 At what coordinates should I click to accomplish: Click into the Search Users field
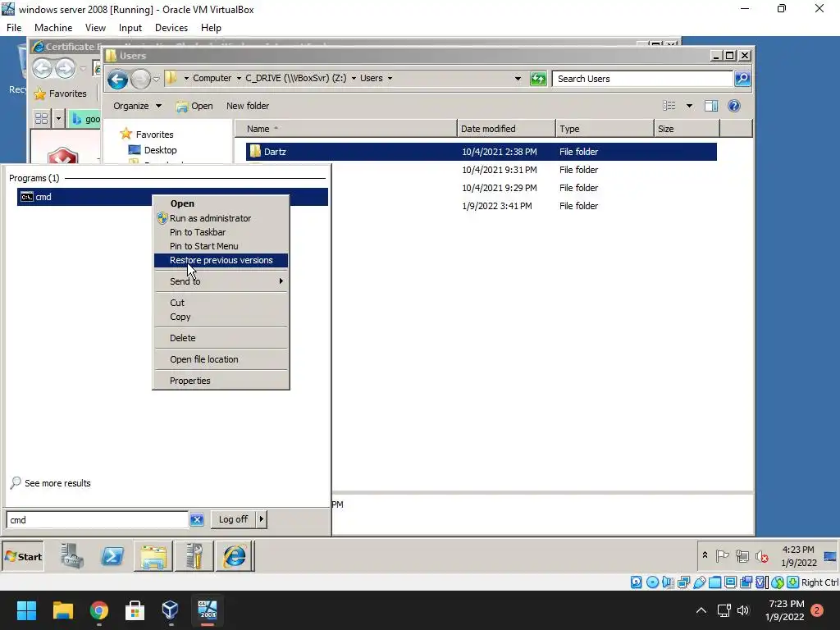coord(642,79)
